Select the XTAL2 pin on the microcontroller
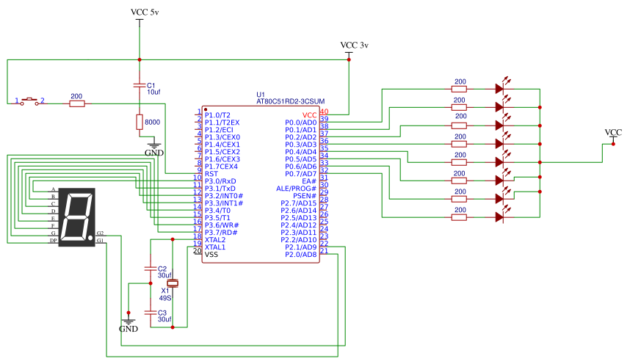The image size is (630, 364). point(215,240)
